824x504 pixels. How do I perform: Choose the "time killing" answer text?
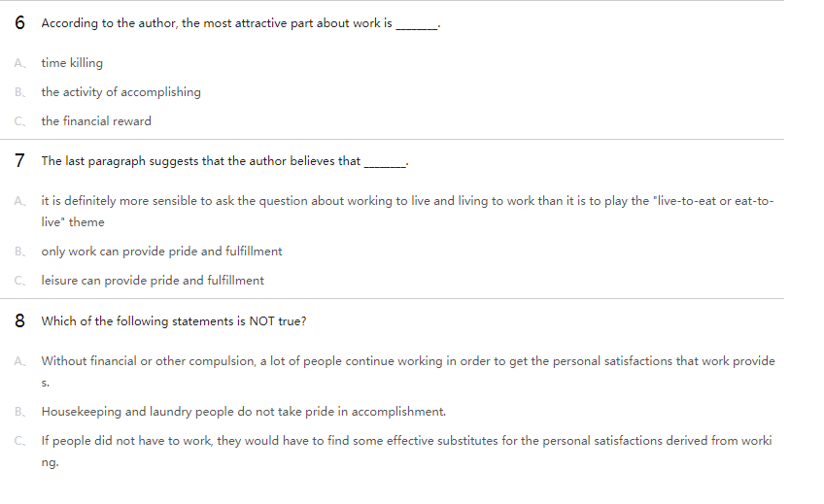[x=72, y=63]
